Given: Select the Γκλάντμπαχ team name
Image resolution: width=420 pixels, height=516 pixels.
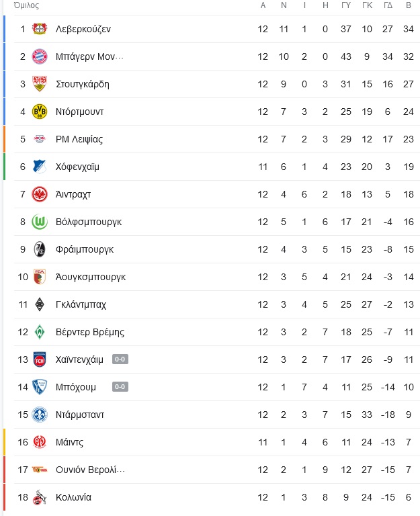Looking at the screenshot, I should 81,305.
